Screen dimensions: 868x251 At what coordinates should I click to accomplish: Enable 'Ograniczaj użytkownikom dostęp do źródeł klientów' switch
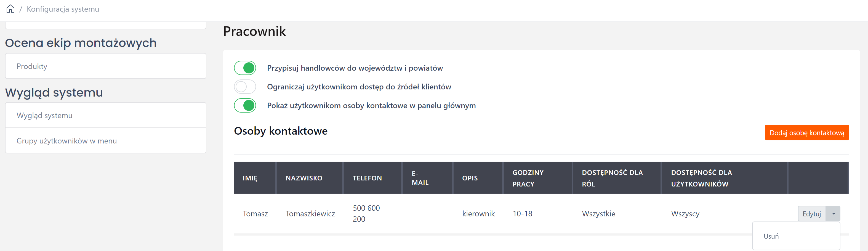tap(245, 87)
